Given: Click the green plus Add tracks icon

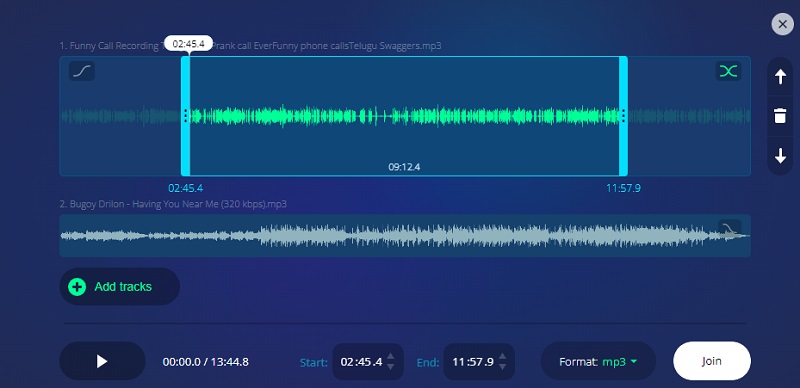Looking at the screenshot, I should point(77,287).
